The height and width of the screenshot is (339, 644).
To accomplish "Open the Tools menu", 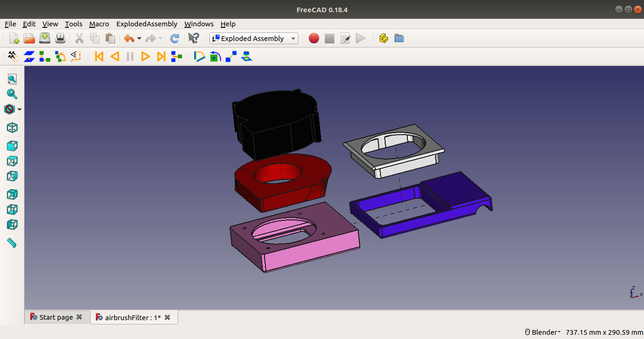I will 74,24.
